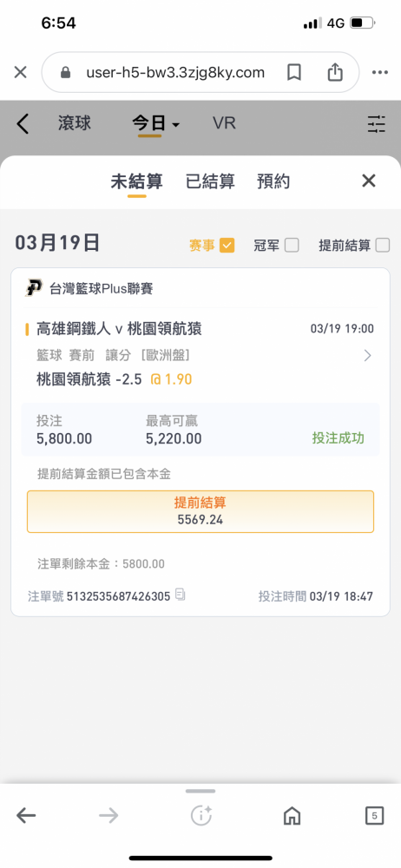The width and height of the screenshot is (401, 868).
Task: Uncheck the 賽事 checkbox
Action: tap(227, 246)
